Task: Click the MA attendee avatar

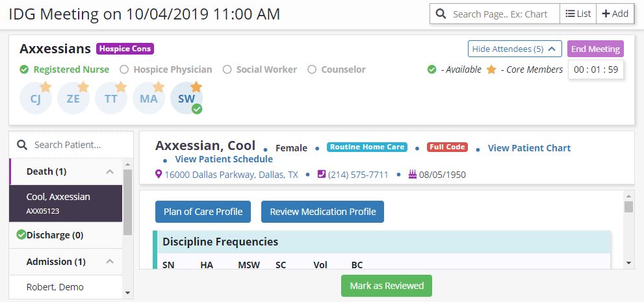Action: click(148, 99)
